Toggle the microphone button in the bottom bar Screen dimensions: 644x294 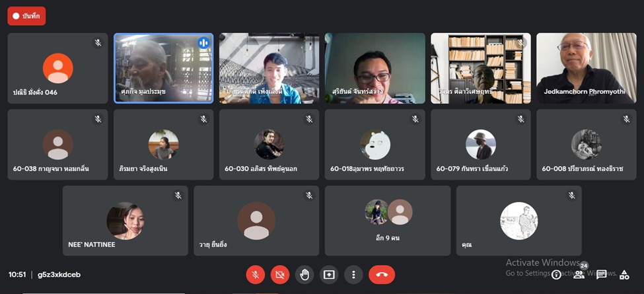coord(255,275)
